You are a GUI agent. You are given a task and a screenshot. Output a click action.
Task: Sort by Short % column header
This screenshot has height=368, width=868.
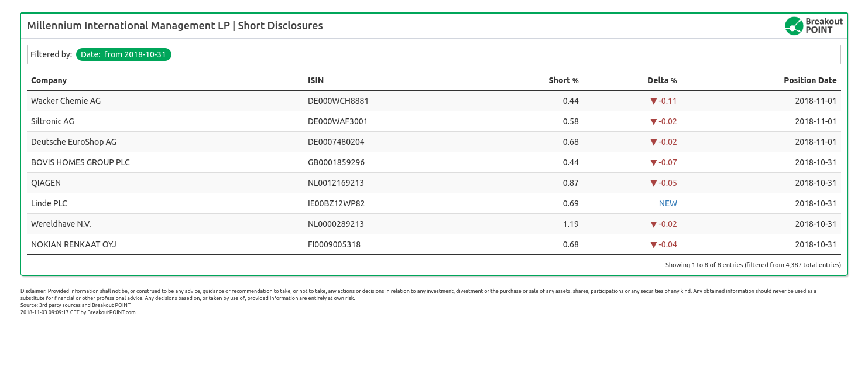(x=563, y=80)
